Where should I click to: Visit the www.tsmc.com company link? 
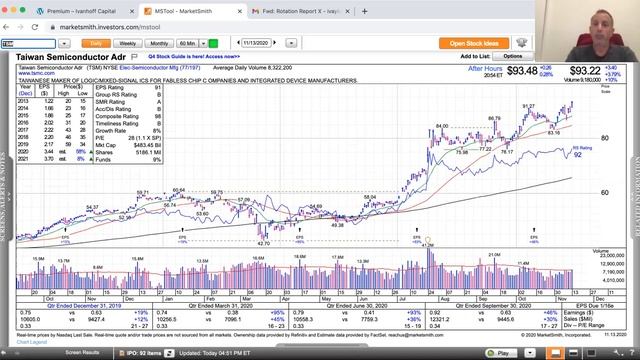(x=36, y=73)
